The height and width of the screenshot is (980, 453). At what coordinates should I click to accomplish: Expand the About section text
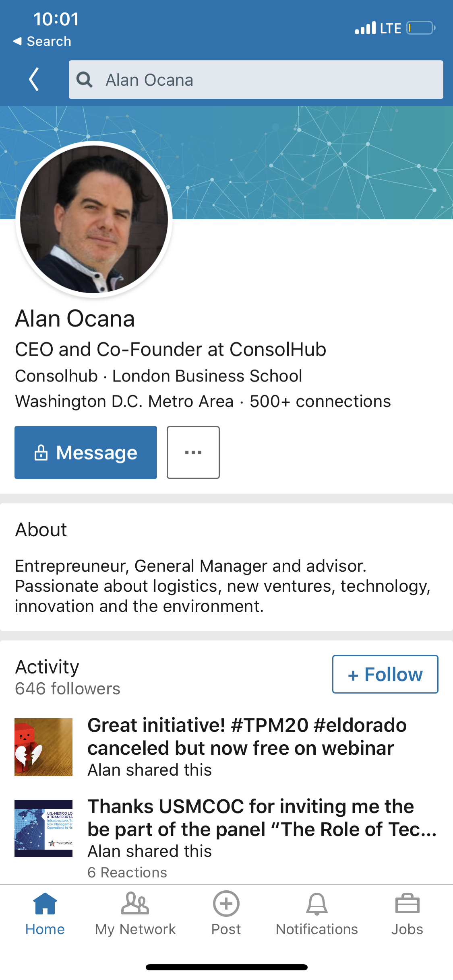[223, 586]
